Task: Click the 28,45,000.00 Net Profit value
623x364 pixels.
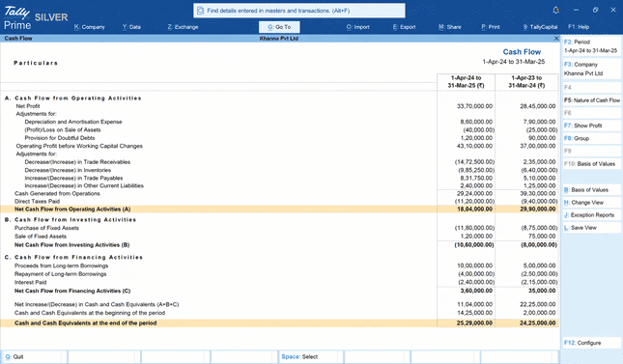Action: coord(538,106)
